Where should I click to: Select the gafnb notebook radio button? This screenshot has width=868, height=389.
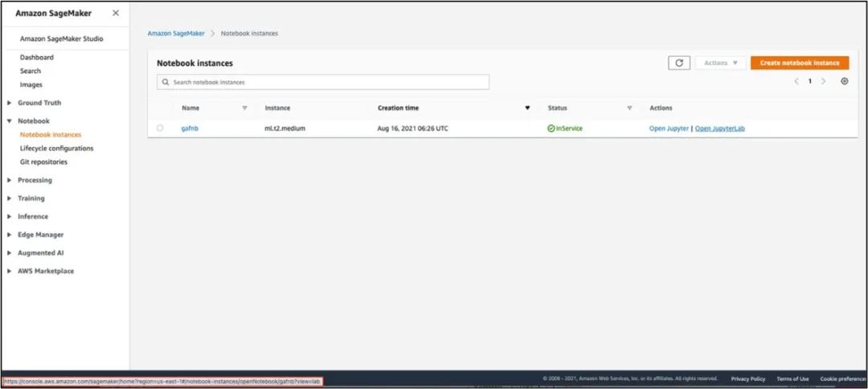tap(160, 129)
